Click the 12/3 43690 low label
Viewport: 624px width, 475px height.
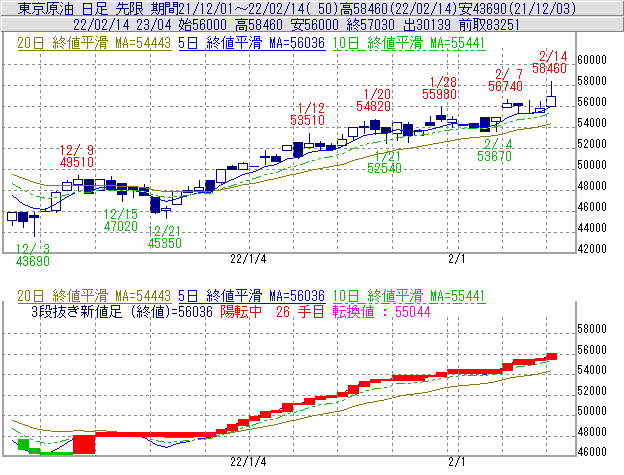point(33,255)
